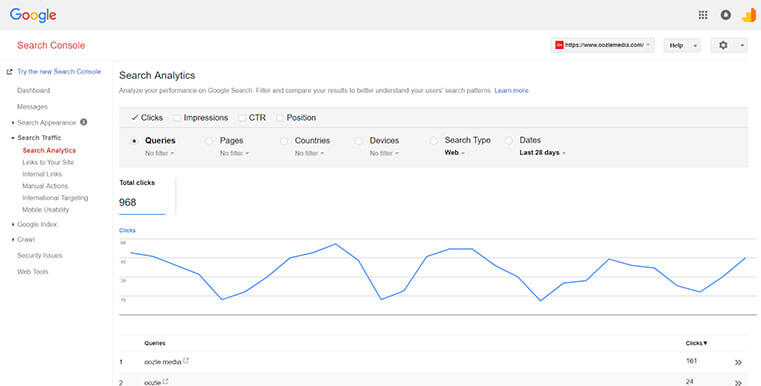This screenshot has height=386, width=761.
Task: Open Dashboard in the sidebar
Action: [x=33, y=90]
